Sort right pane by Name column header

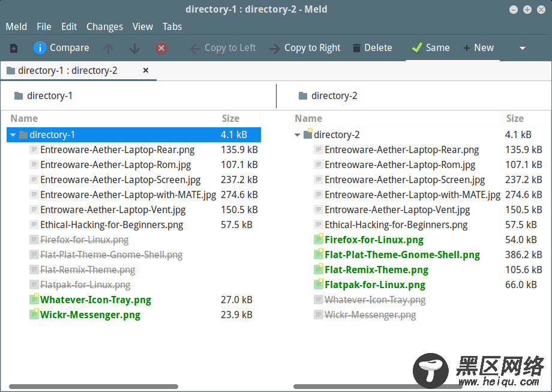397,119
